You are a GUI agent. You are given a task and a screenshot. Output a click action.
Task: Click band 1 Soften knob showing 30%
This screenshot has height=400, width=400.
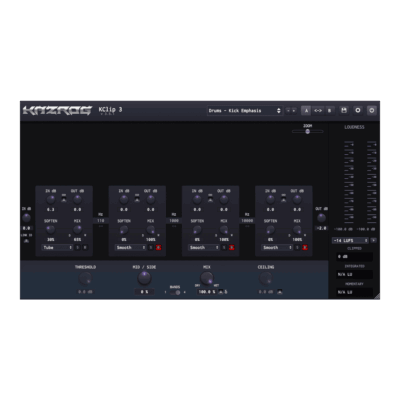coord(50,230)
